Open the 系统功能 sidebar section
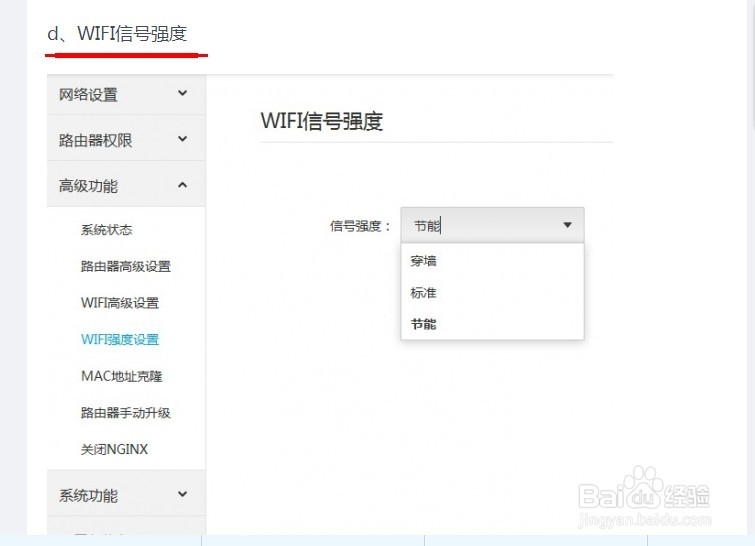Screen dimensions: 755x546 pos(126,494)
